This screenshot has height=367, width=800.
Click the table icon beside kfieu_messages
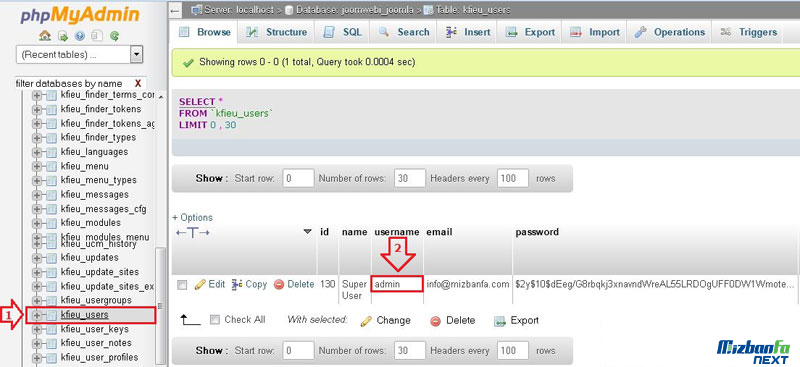click(52, 195)
